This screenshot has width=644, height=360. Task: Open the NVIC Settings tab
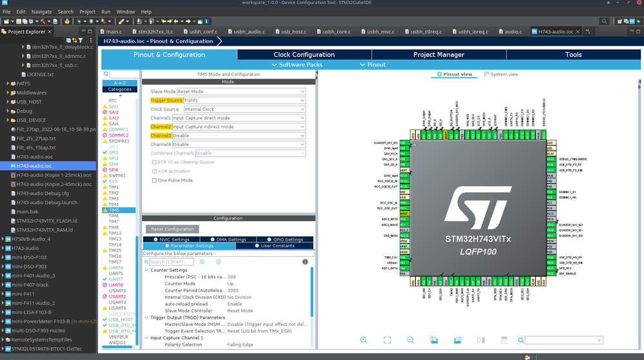tap(171, 240)
